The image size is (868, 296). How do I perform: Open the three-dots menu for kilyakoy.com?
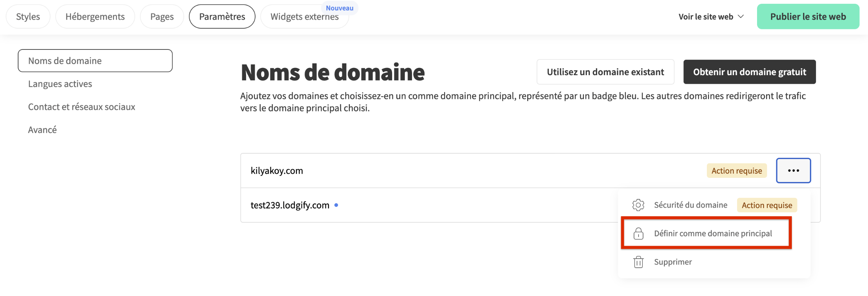(793, 171)
